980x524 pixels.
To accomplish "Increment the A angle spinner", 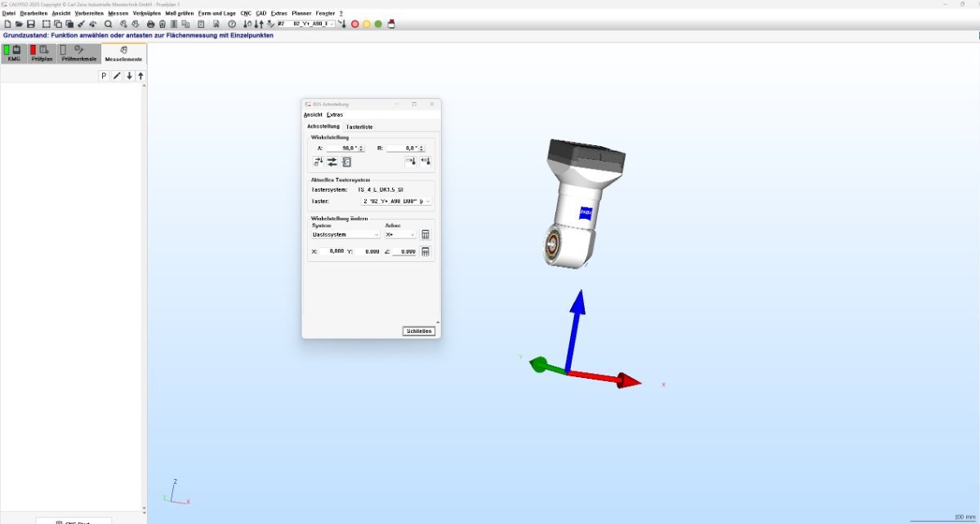I will 362,147.
